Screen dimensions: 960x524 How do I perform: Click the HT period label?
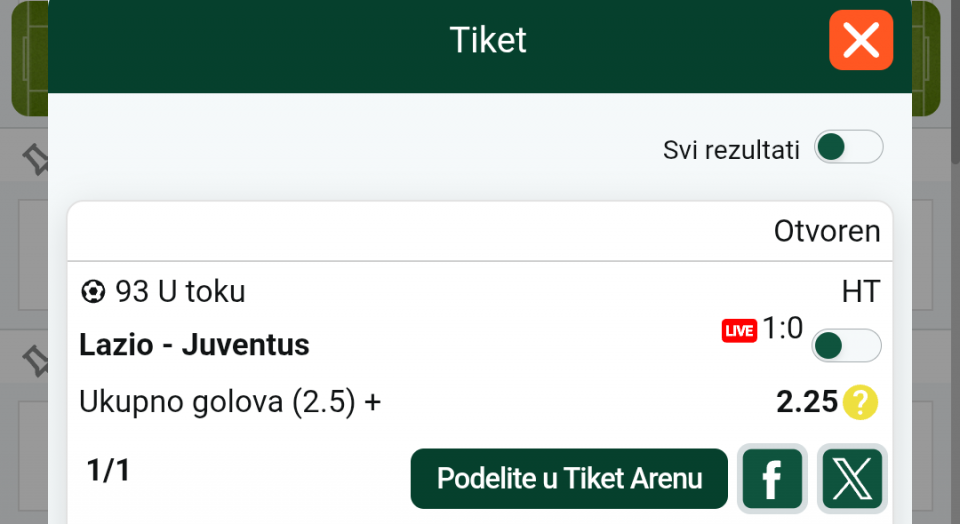(860, 292)
